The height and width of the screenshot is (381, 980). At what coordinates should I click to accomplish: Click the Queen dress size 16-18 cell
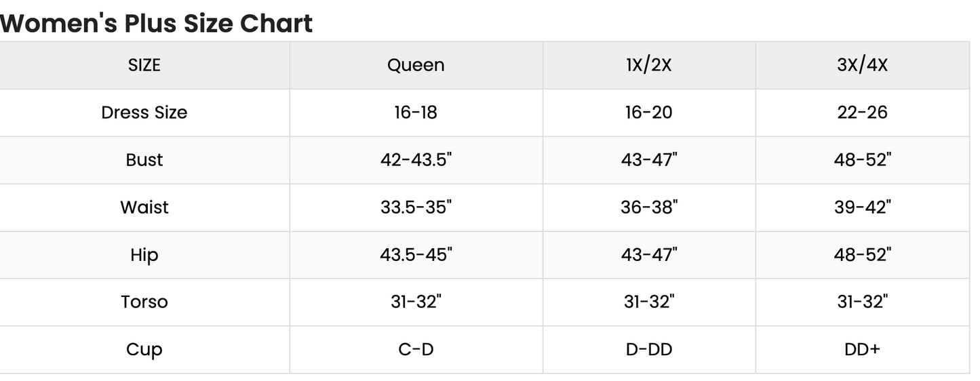(416, 113)
